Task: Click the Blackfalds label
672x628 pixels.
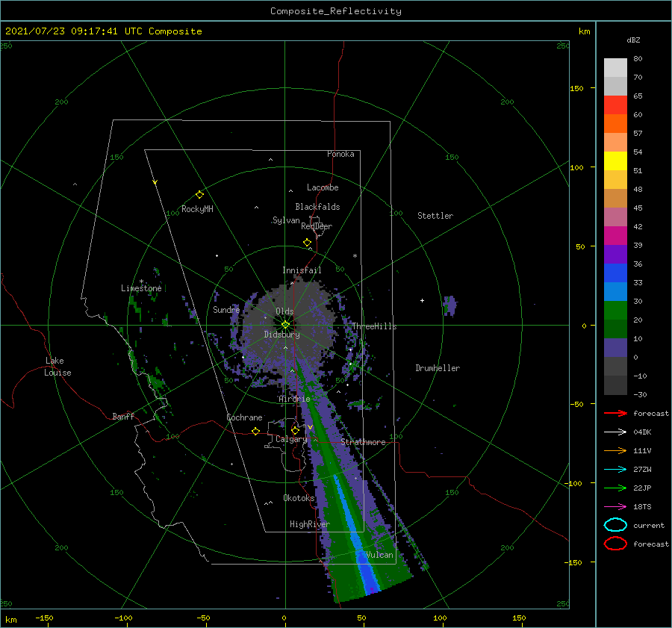Action: coord(317,207)
